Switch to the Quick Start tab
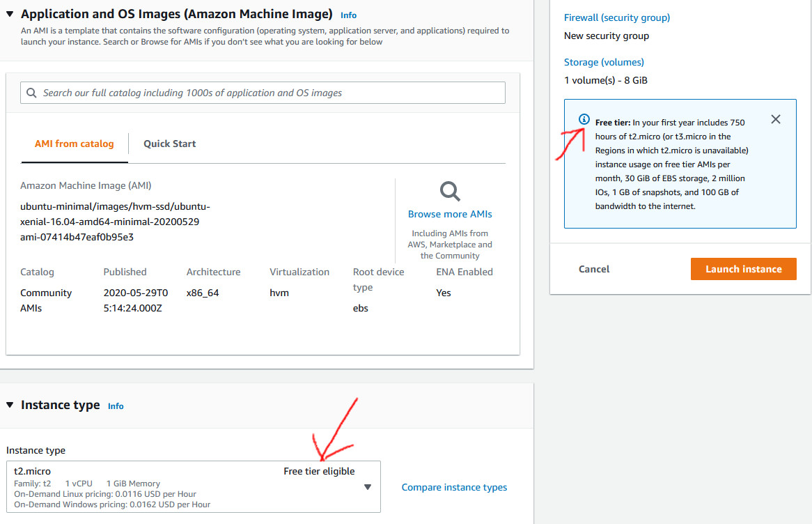This screenshot has width=812, height=524. 169,144
